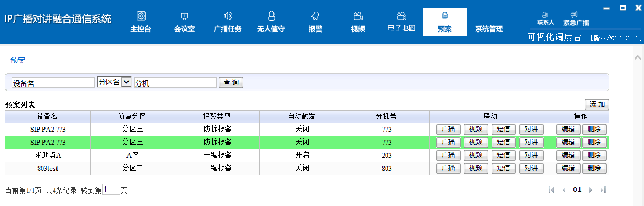The height and width of the screenshot is (206, 644).
Task: Click 短信 in the highlighted green row
Action: tap(503, 142)
